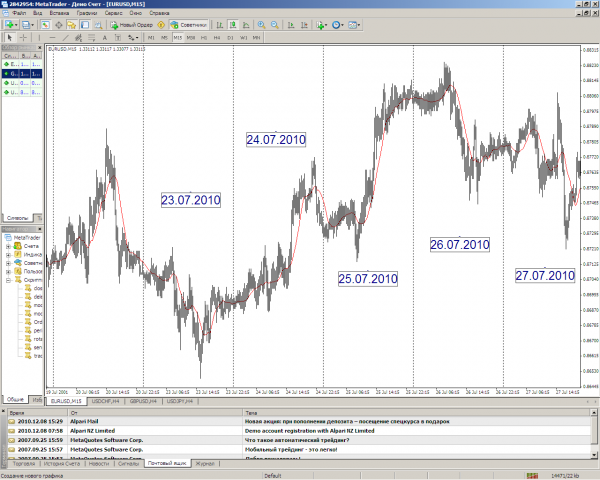This screenshot has height=480, width=600.
Task: Select the 24.07.2010 label on the chart
Action: coord(276,140)
